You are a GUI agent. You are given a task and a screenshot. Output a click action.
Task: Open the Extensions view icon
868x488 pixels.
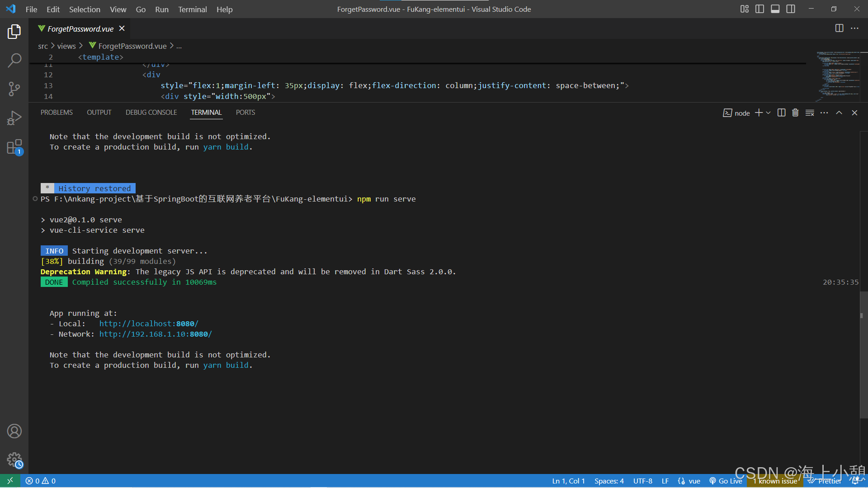14,147
